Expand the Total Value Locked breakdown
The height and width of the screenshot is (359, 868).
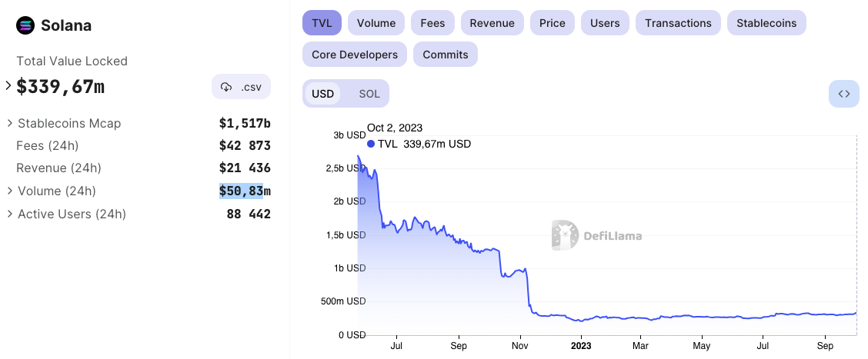[8, 86]
